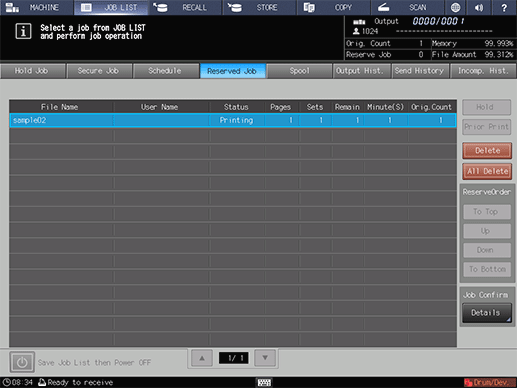
Task: Go to previous page with up arrow
Action: pos(202,358)
